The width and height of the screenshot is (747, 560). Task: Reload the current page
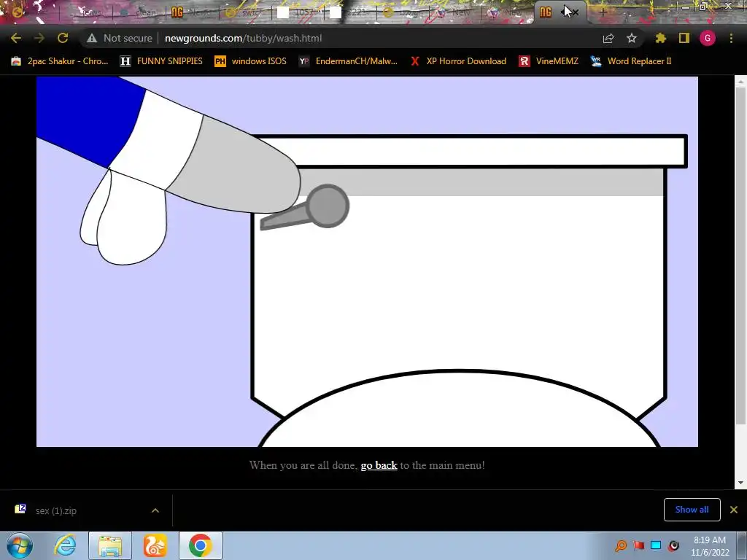(x=63, y=38)
